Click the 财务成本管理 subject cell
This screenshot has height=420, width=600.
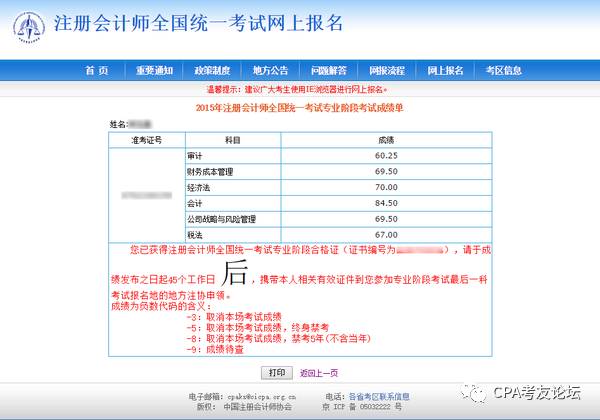click(210, 172)
